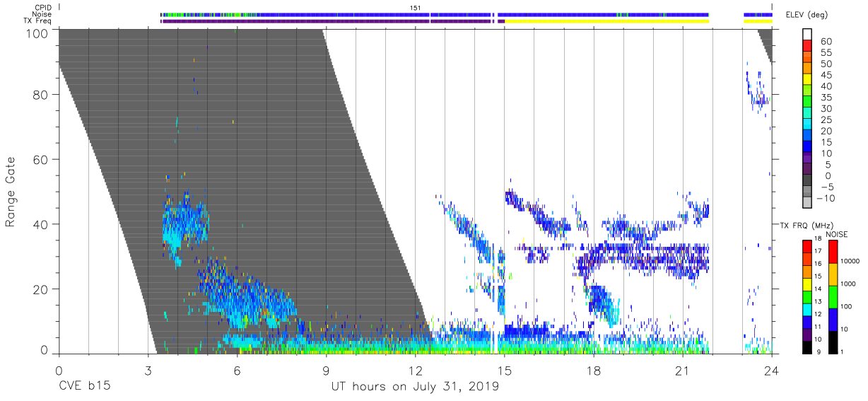Pick the white top segment of the ELEV color bar
868x401 pixels.
coord(807,35)
